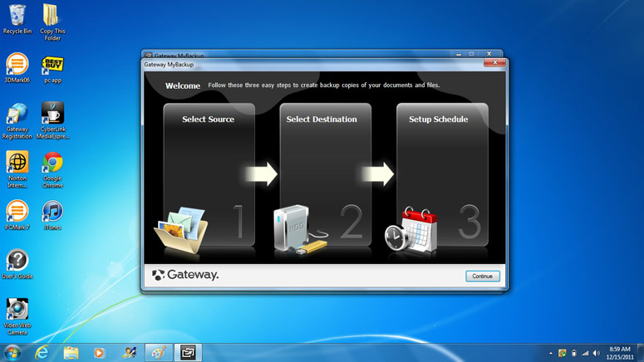Select the User's Guide desktop icon
The image size is (644, 362).
point(17,264)
